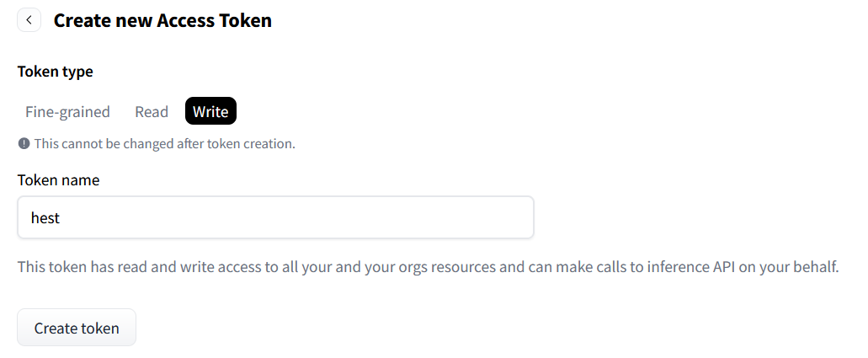
Task: Focus the Token name input field
Action: click(x=275, y=217)
